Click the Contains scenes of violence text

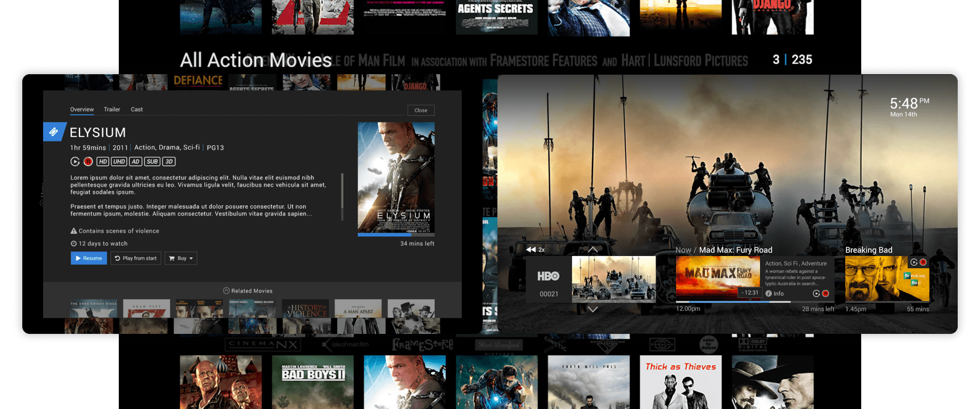(x=119, y=231)
